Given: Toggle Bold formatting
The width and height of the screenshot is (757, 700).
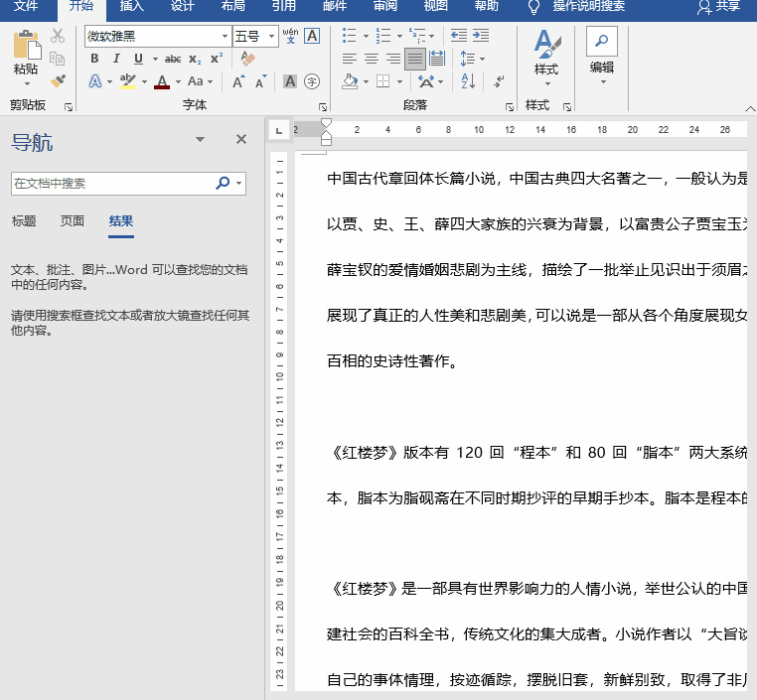Looking at the screenshot, I should pos(94,59).
